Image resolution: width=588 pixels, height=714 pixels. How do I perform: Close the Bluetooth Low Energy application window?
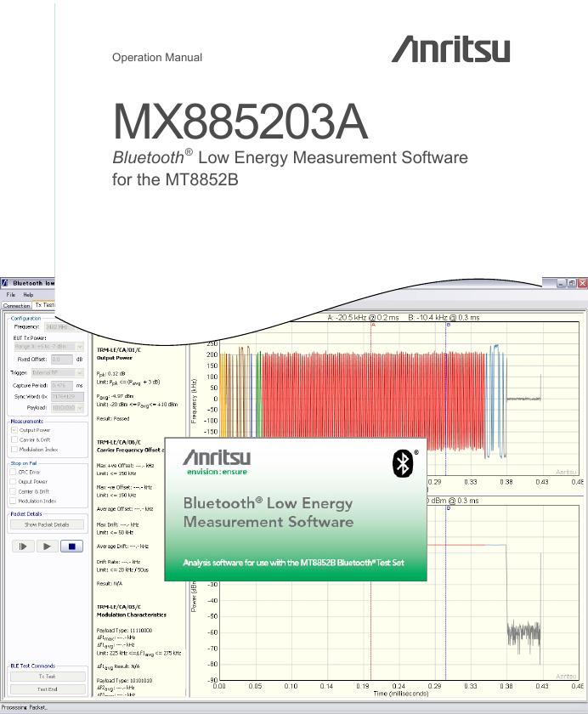[582, 283]
